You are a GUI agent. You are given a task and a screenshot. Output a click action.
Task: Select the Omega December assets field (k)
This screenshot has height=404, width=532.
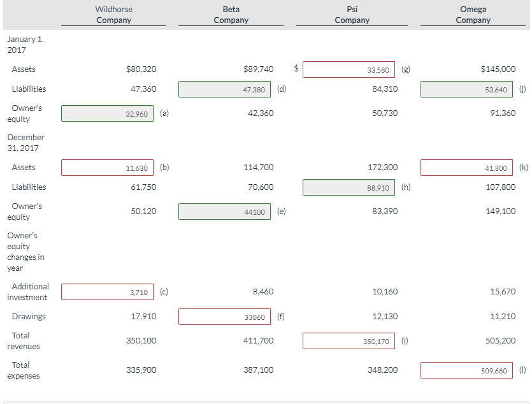[x=466, y=167]
